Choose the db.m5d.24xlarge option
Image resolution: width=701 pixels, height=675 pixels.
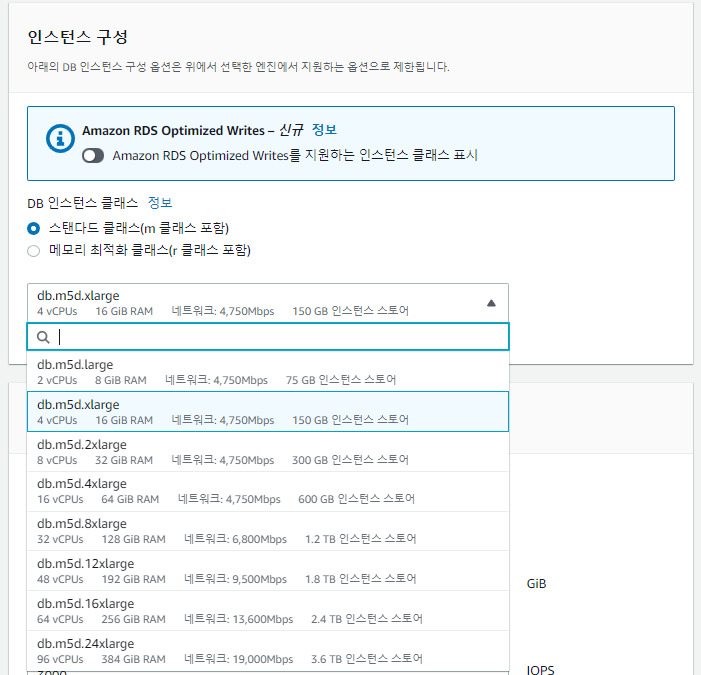[268, 650]
